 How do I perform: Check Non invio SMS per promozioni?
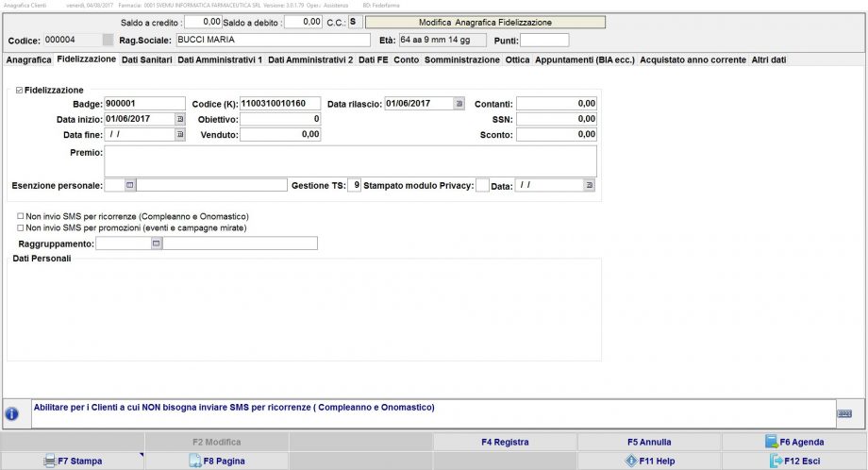[21, 227]
